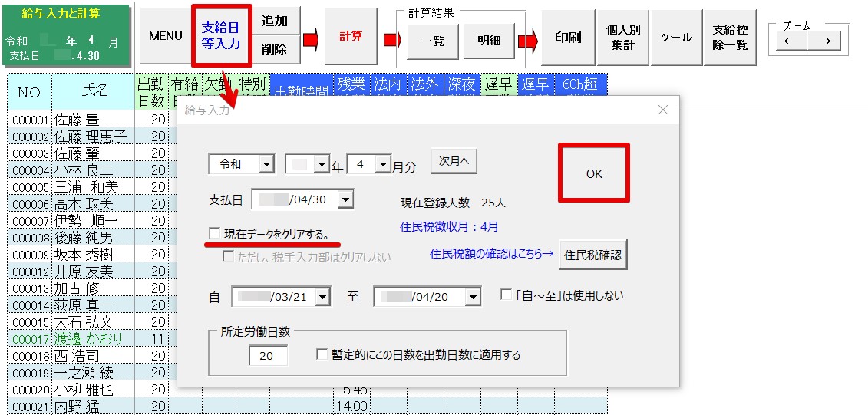Toggle 暫定的にこの日数を出勤日数に適用する checkbox
This screenshot has height=415, width=868.
pos(322,354)
